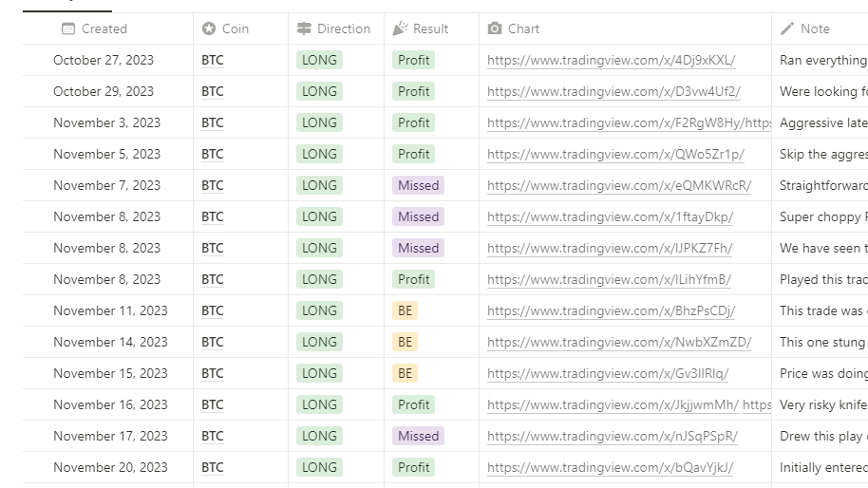Click Missed tag in November 17 row
The image size is (868, 488).
coord(418,436)
